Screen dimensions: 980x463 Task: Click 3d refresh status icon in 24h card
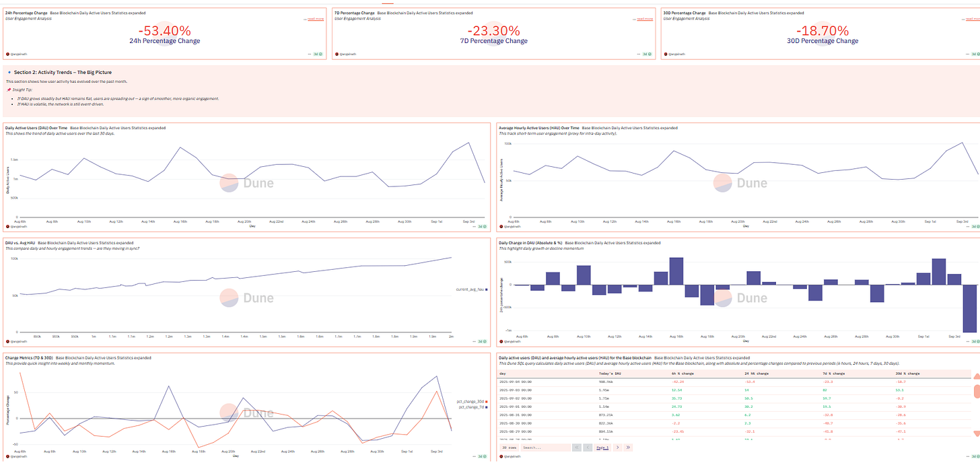320,53
